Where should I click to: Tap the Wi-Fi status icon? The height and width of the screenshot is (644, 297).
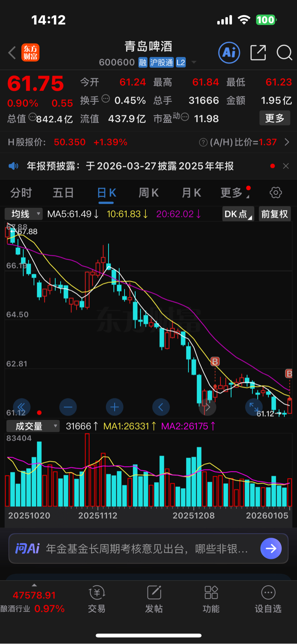(x=244, y=20)
